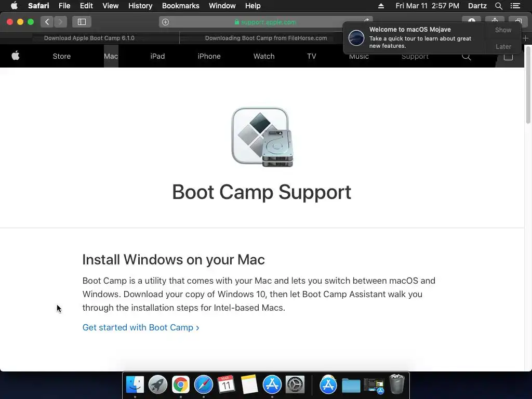Open the Safari menu
Screen dimensions: 532x399
(38, 6)
